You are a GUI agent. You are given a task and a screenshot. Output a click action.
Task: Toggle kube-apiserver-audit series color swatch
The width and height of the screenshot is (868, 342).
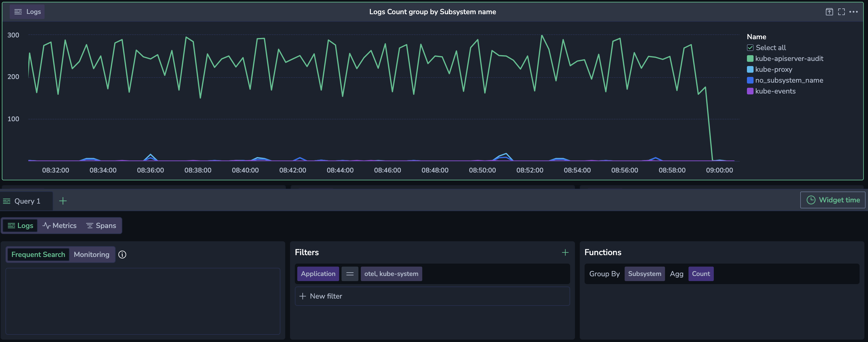pos(750,59)
